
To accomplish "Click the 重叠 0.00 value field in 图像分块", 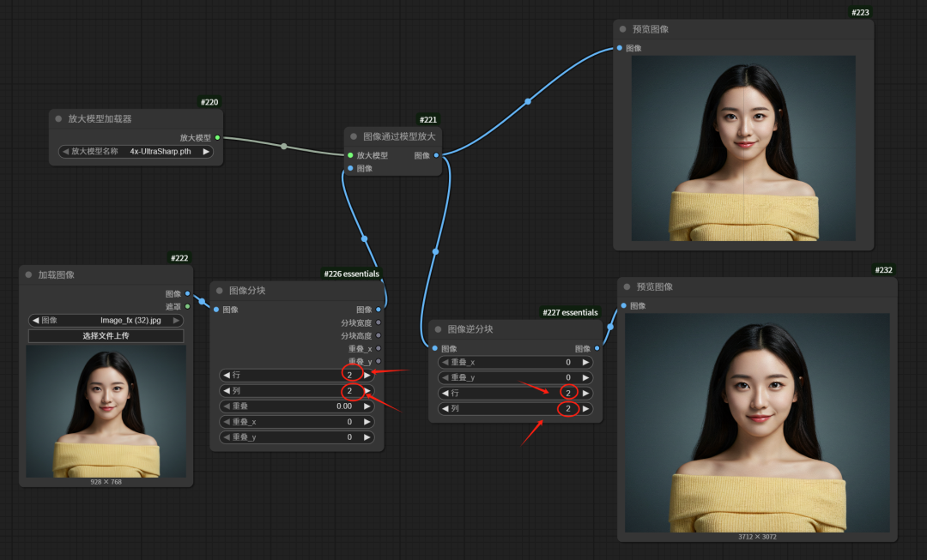I will coord(296,406).
